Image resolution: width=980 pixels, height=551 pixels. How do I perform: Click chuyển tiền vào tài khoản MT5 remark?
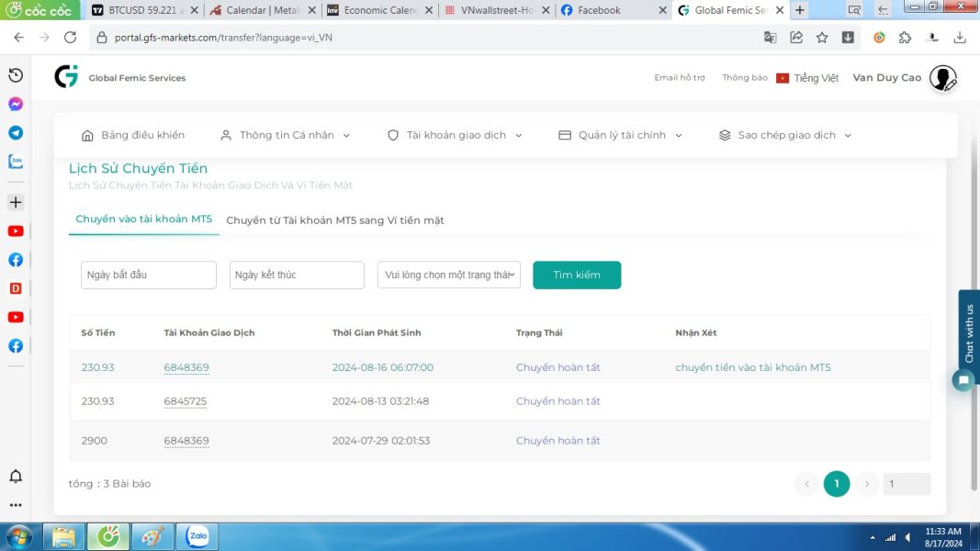coord(752,367)
